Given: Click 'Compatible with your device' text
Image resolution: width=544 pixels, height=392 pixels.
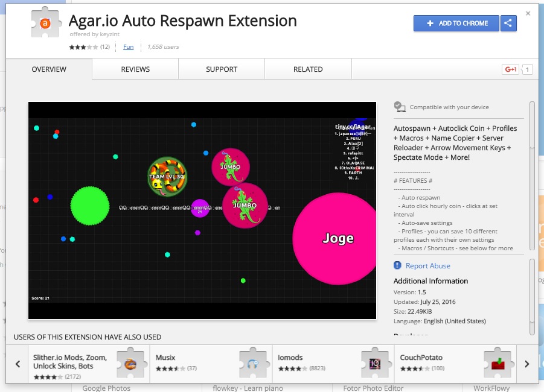Looking at the screenshot, I should (x=449, y=107).
